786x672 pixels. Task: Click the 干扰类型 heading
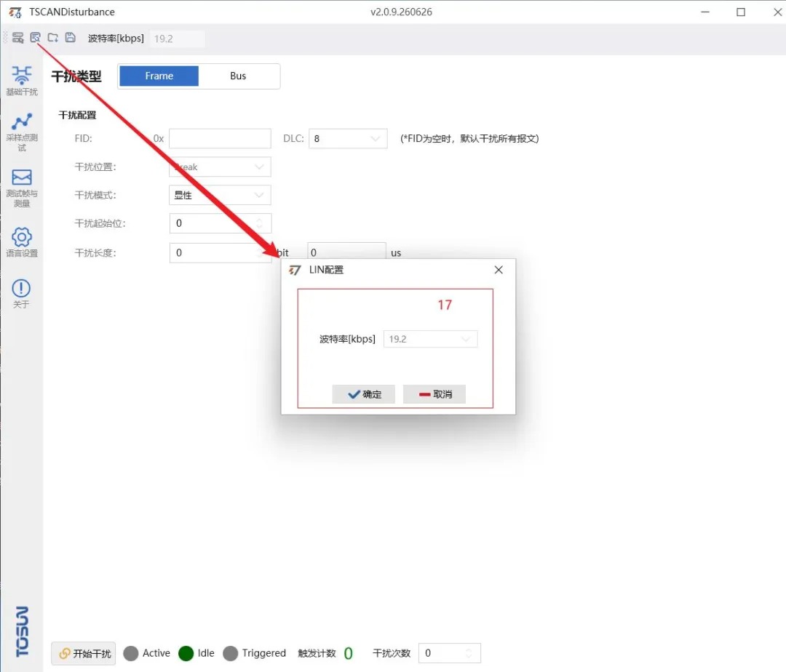click(76, 76)
